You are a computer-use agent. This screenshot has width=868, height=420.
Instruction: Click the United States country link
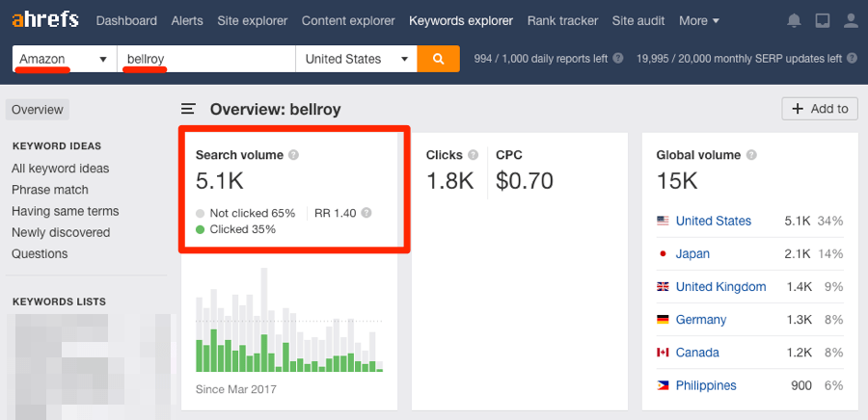pos(714,221)
